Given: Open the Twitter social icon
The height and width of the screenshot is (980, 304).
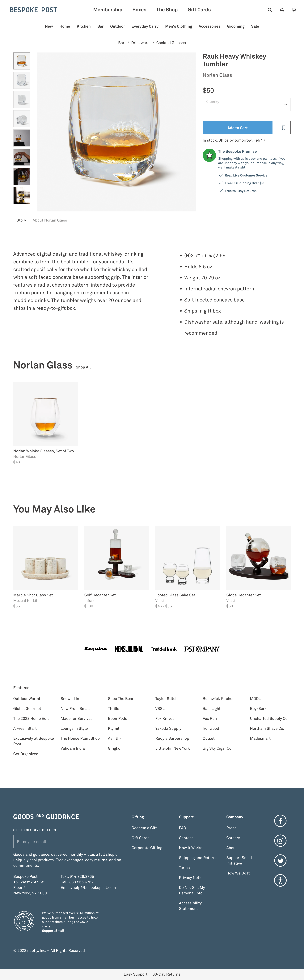Looking at the screenshot, I should pos(280,861).
